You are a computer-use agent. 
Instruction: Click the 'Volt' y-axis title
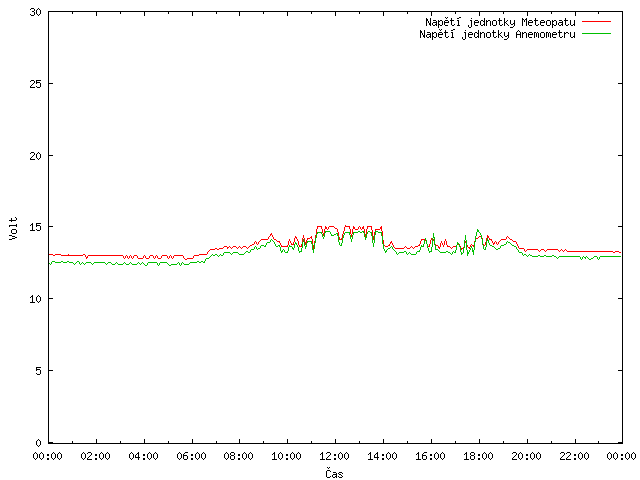[13, 229]
